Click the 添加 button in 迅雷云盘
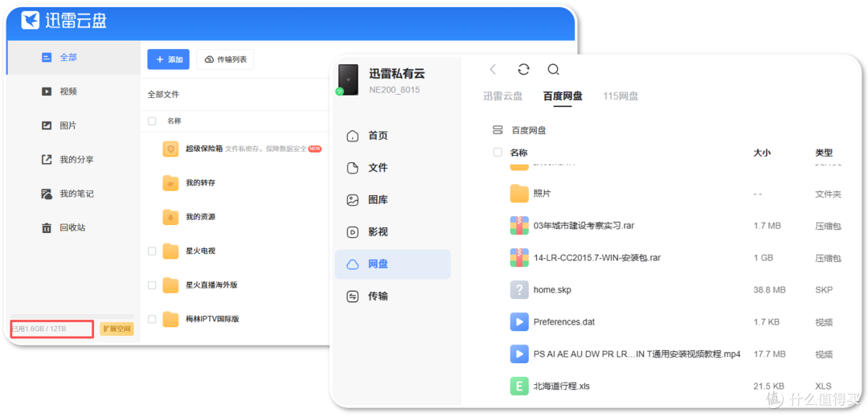 point(168,59)
